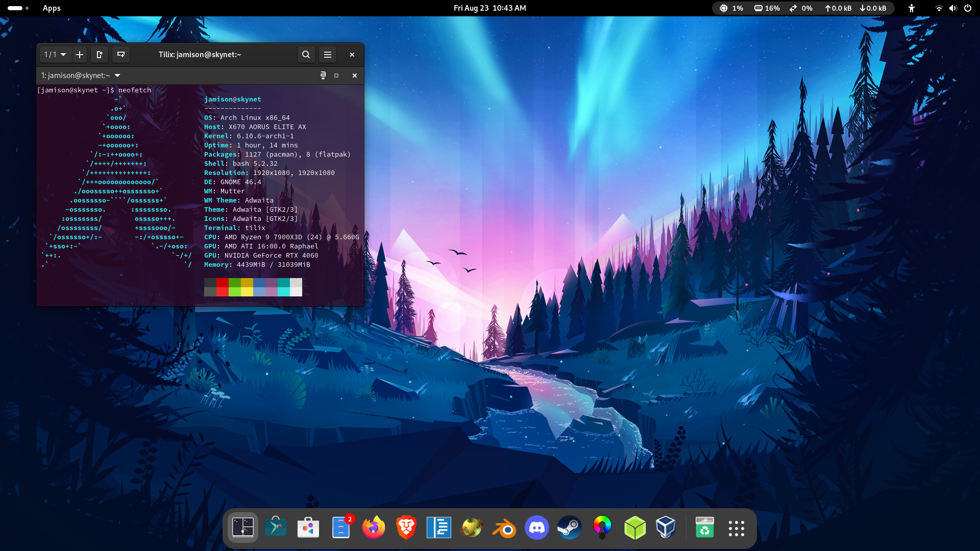Click the 'Memory: 4439MiB / 31039MiB' line
The width and height of the screenshot is (980, 551).
click(257, 265)
